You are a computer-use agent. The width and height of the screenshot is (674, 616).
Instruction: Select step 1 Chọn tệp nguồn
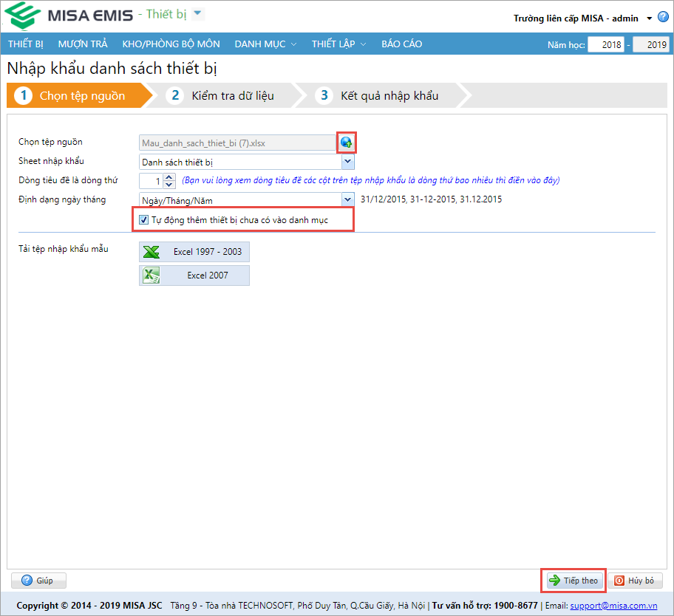[x=80, y=95]
